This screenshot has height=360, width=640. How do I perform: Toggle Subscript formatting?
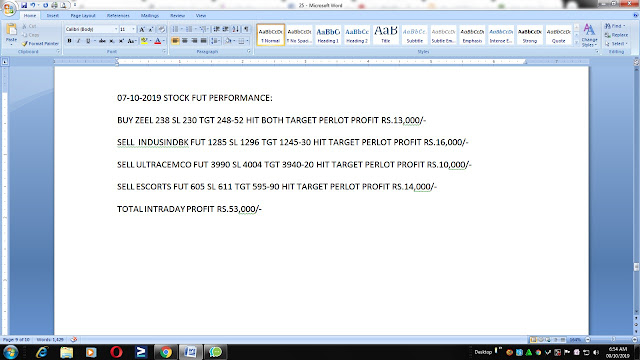tap(112, 41)
